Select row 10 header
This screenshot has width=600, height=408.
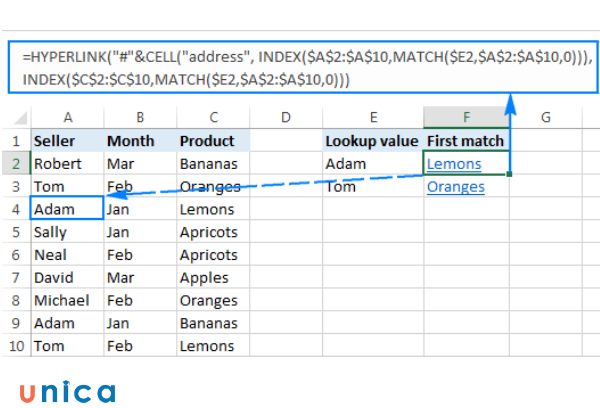(x=15, y=346)
